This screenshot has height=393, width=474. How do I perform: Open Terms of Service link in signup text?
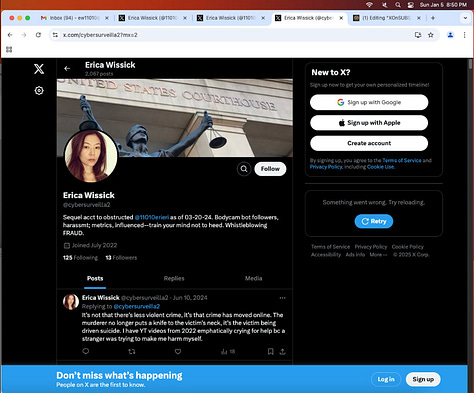pyautogui.click(x=402, y=160)
